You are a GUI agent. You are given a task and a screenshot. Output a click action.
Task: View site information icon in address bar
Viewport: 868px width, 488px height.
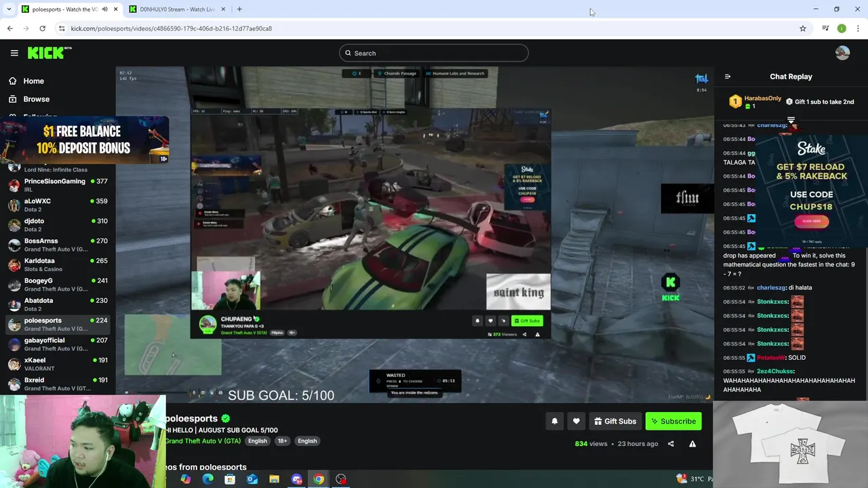(x=62, y=28)
